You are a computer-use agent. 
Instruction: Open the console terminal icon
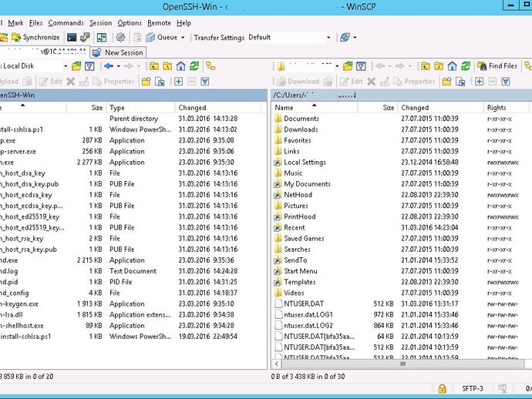click(72, 37)
